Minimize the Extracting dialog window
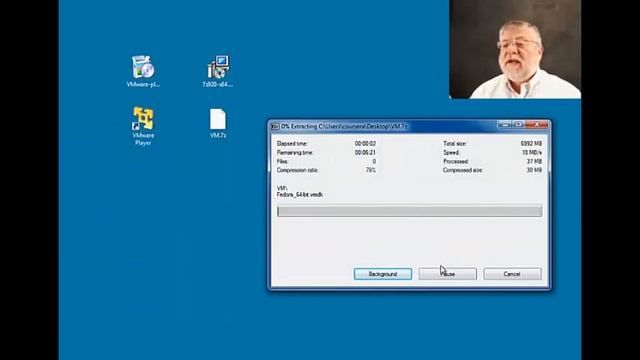The width and height of the screenshot is (640, 360). coord(505,124)
